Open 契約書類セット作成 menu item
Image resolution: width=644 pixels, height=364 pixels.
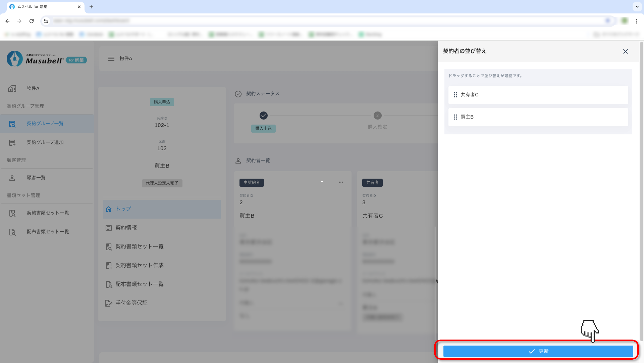[139, 265]
